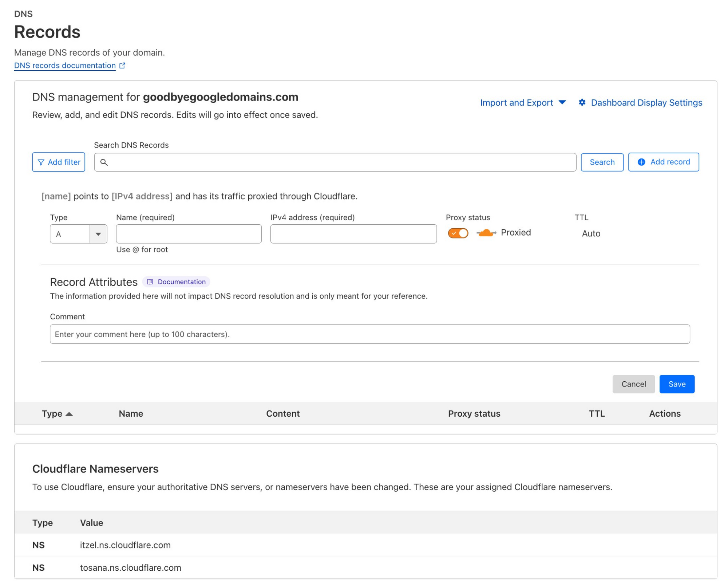The image size is (728, 586).
Task: Click the book icon next to Documentation badge
Action: tap(150, 282)
